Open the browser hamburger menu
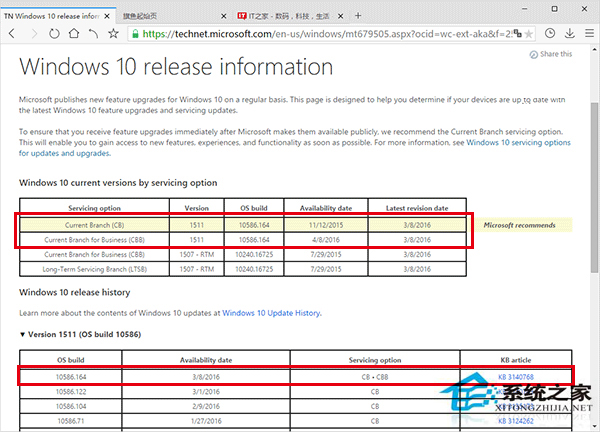The image size is (600, 432). click(x=589, y=33)
